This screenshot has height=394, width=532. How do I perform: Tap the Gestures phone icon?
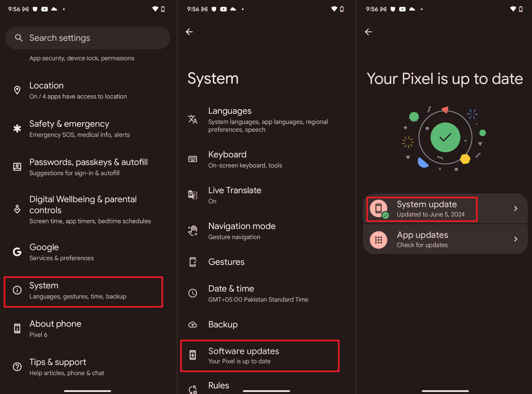[193, 262]
